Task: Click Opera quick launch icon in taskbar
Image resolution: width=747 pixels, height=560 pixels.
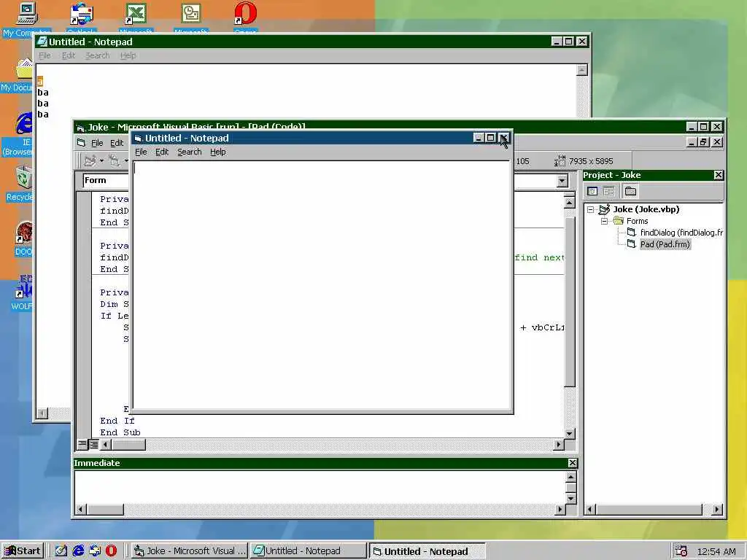Action: point(112,551)
